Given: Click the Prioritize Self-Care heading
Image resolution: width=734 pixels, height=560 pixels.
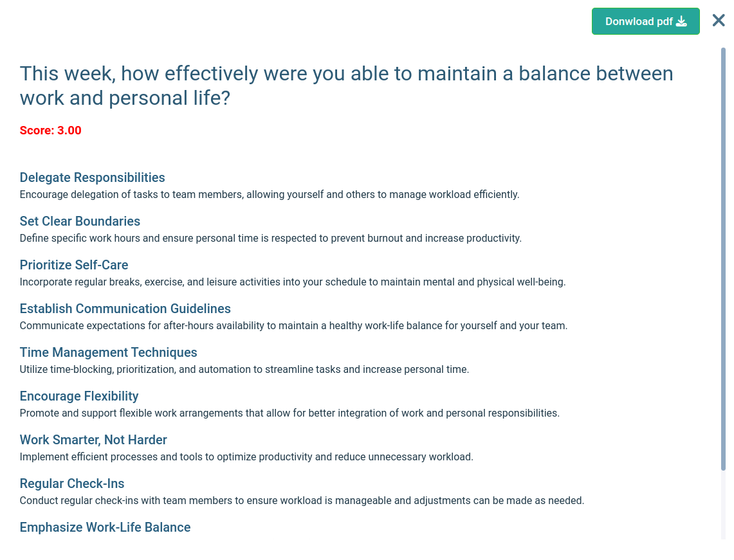Looking at the screenshot, I should (74, 265).
